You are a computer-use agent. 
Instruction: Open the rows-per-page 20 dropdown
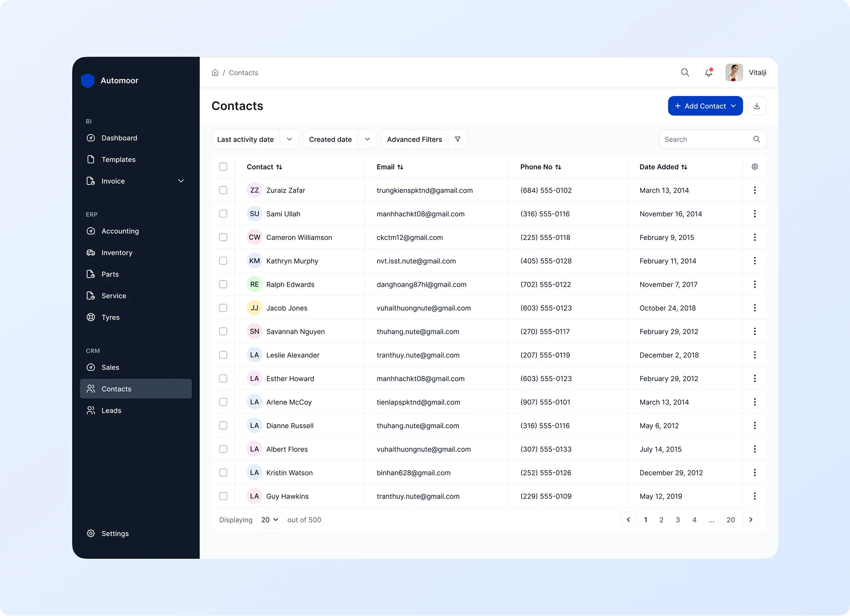pos(270,520)
